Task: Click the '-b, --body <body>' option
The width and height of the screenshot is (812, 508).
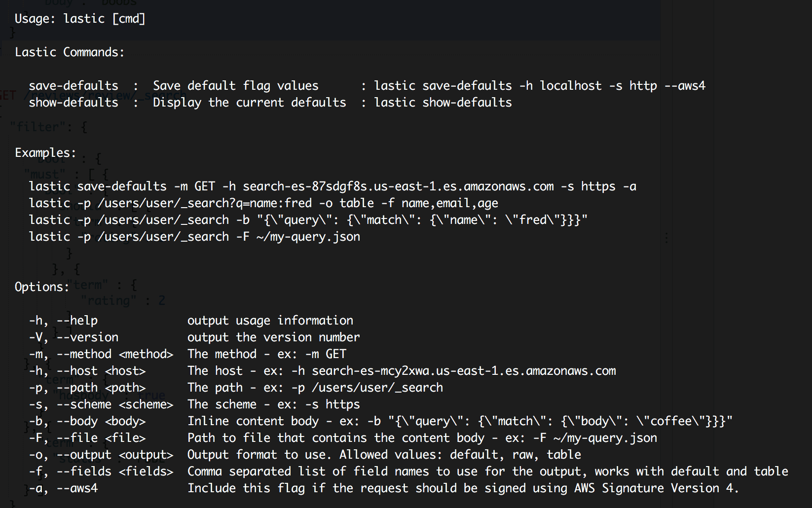Action: coord(87,421)
